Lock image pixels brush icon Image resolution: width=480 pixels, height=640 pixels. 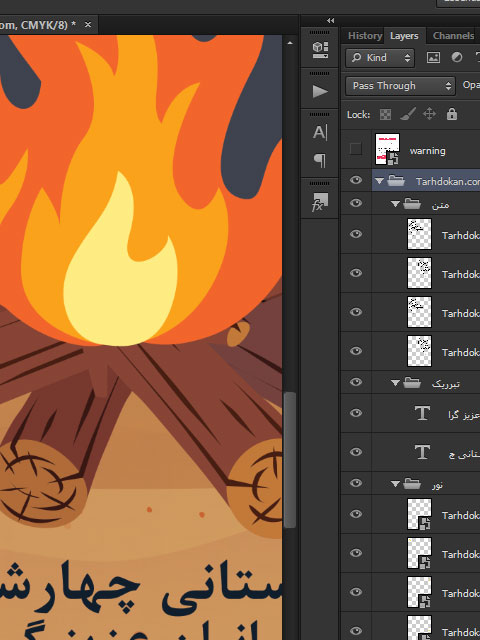coord(407,114)
